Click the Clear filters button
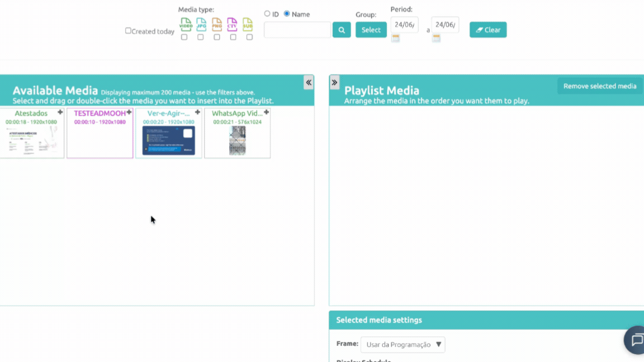 click(x=488, y=30)
